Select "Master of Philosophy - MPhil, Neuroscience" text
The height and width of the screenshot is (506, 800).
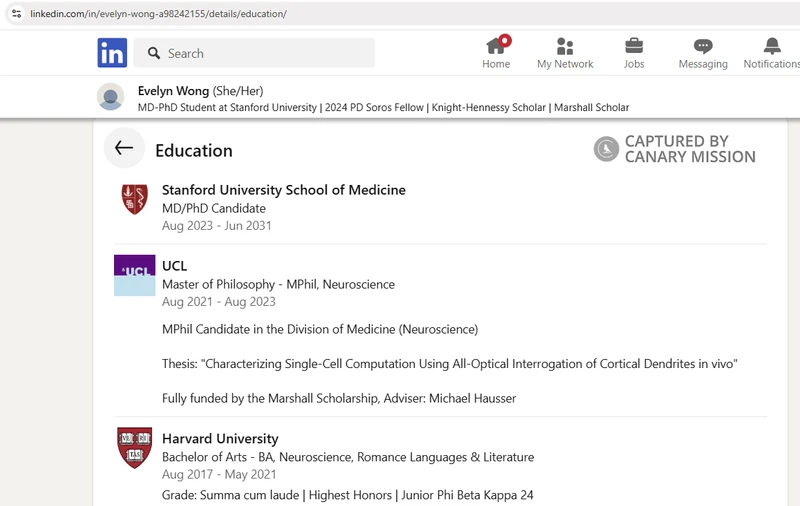click(x=279, y=284)
